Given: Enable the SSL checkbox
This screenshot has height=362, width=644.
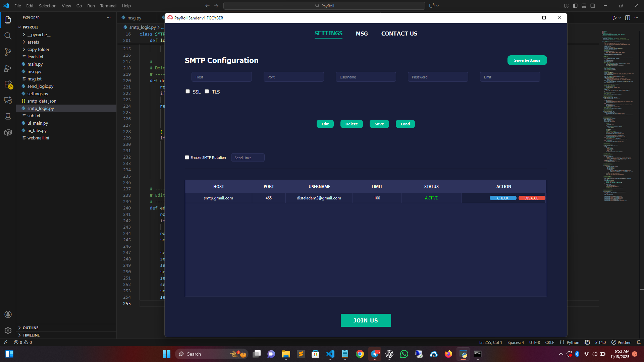Looking at the screenshot, I should [x=188, y=92].
